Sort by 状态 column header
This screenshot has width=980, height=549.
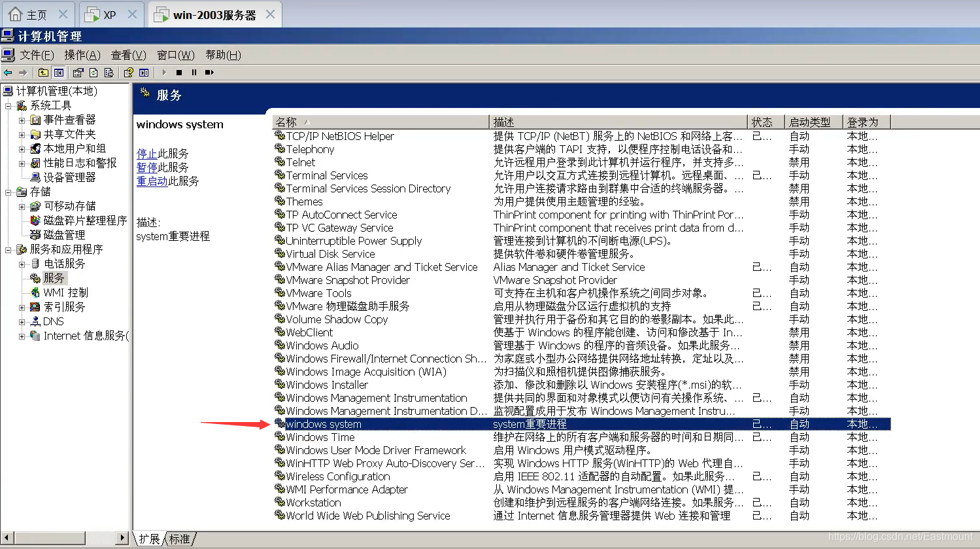point(766,122)
